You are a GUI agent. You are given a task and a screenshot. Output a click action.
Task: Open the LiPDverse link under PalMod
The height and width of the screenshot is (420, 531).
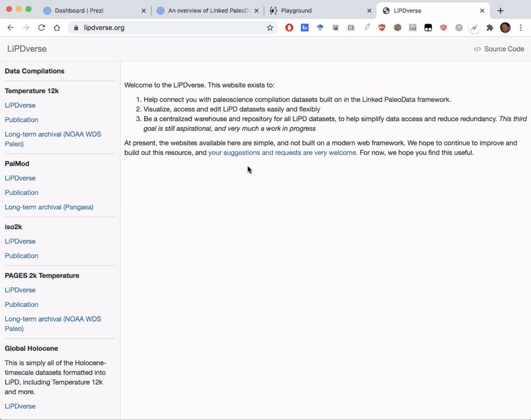(20, 178)
